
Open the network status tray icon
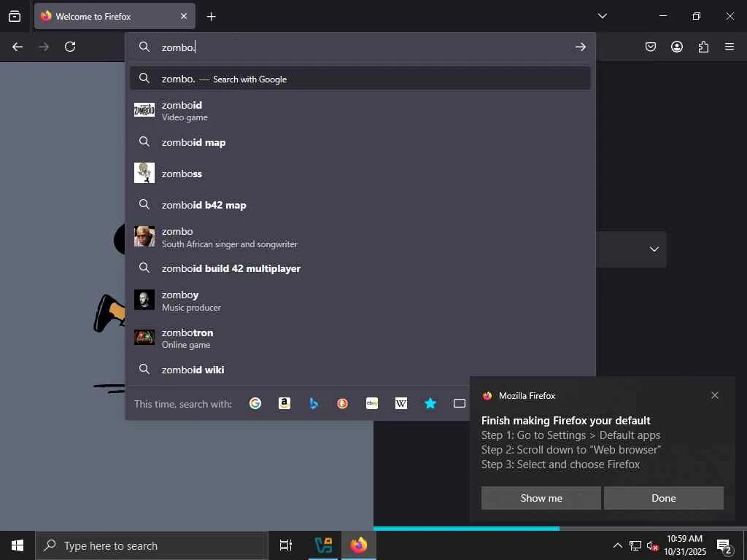(x=635, y=545)
